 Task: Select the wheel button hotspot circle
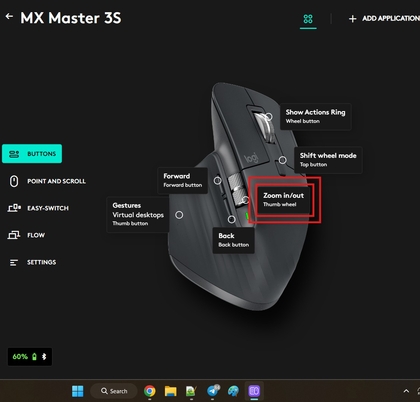tap(269, 117)
